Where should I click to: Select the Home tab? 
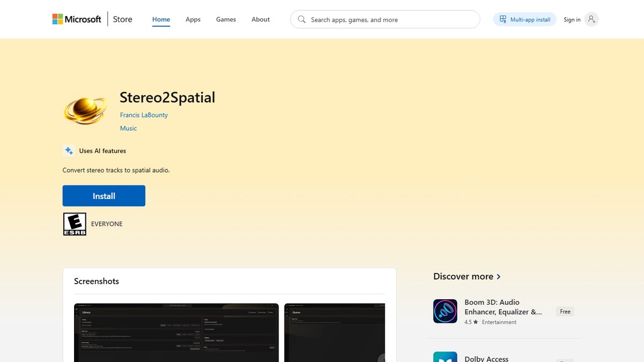(x=161, y=19)
